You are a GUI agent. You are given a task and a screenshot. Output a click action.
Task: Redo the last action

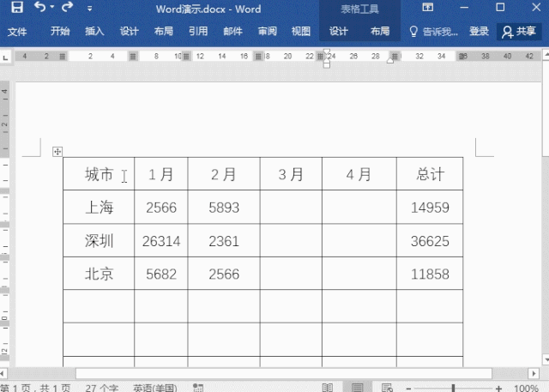pos(68,7)
